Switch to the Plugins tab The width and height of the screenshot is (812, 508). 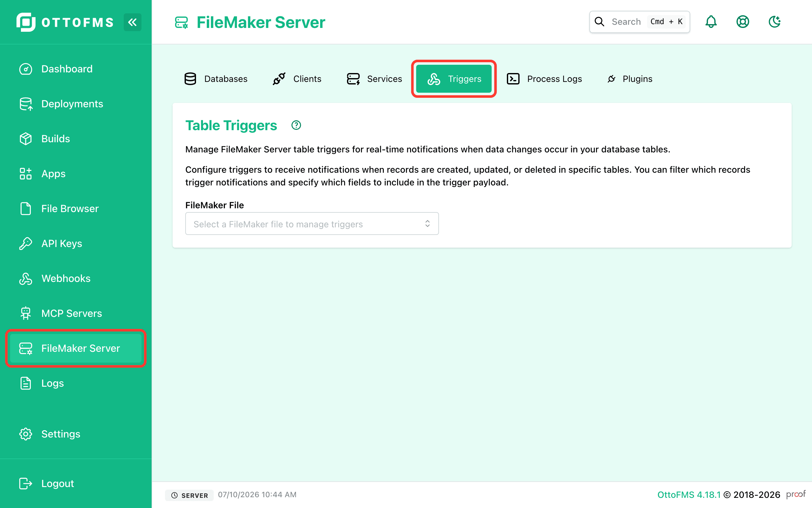(630, 79)
